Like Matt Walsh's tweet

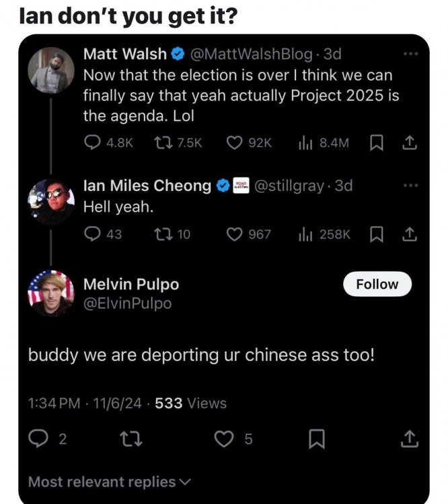[x=235, y=142]
